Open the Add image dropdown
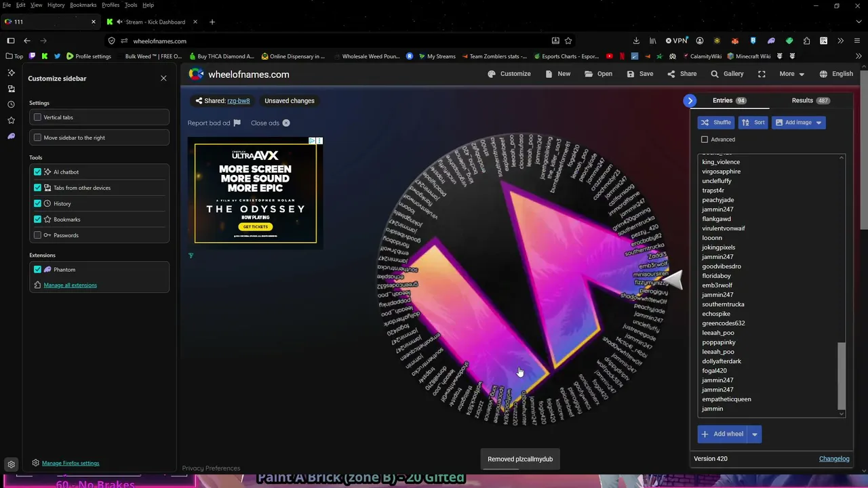The image size is (868, 488). [x=798, y=123]
